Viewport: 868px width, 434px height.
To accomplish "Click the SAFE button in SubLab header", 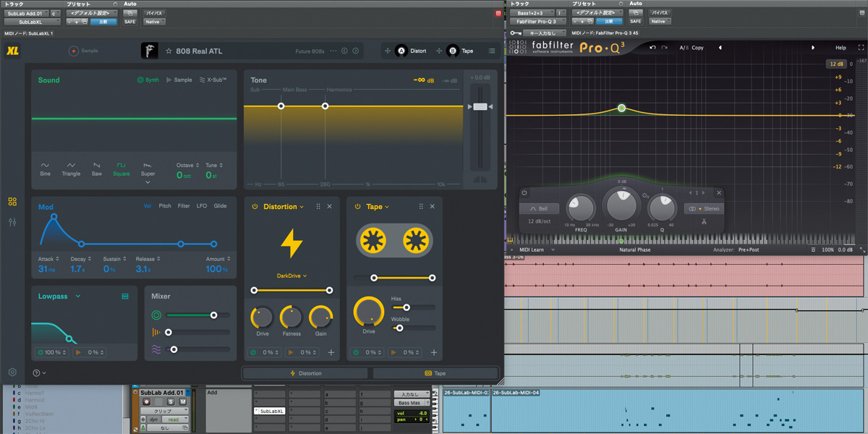I will click(x=129, y=22).
